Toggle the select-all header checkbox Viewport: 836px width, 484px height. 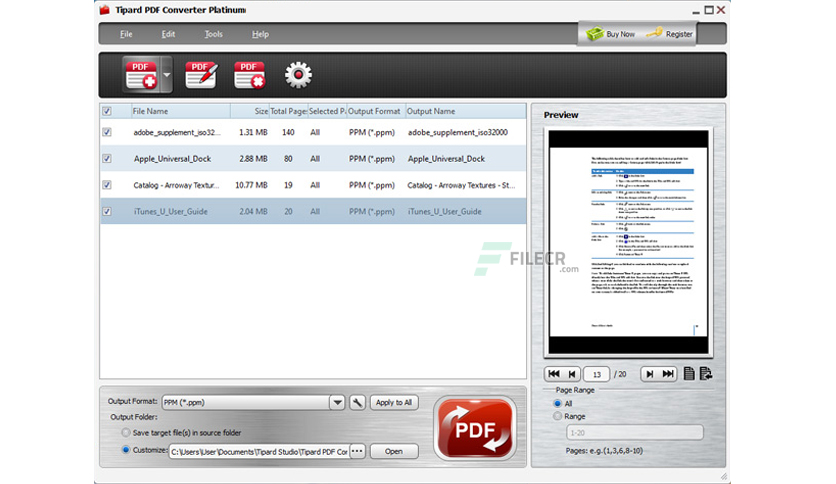click(107, 111)
